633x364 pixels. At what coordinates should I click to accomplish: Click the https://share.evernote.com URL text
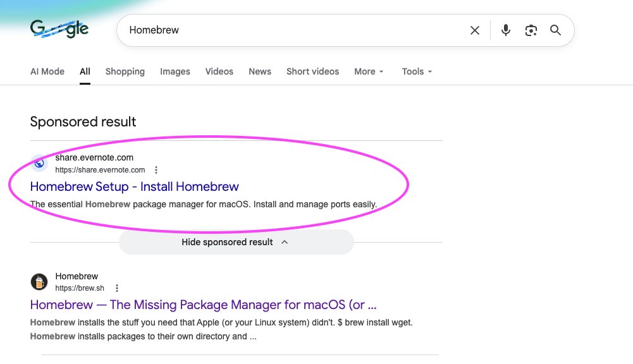(100, 170)
